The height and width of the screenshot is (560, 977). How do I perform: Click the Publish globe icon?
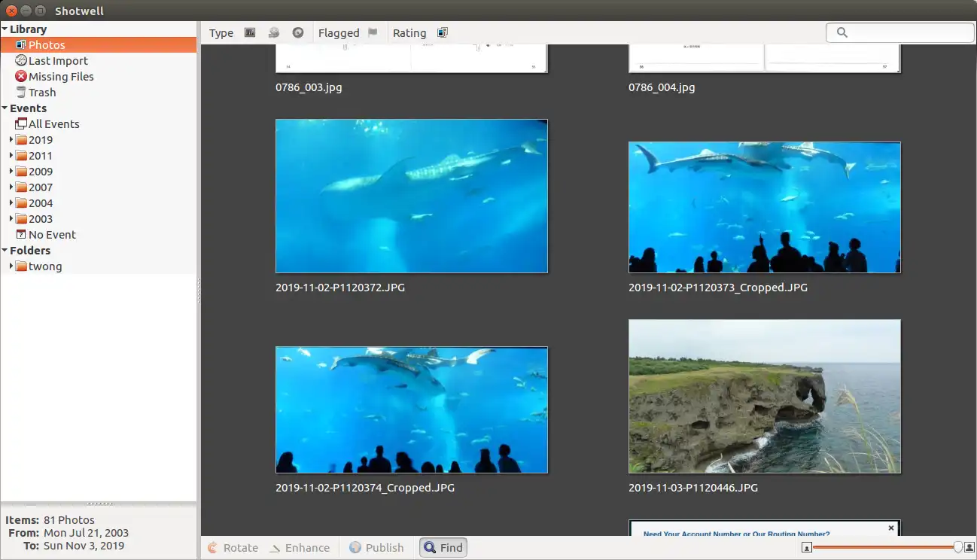(355, 548)
